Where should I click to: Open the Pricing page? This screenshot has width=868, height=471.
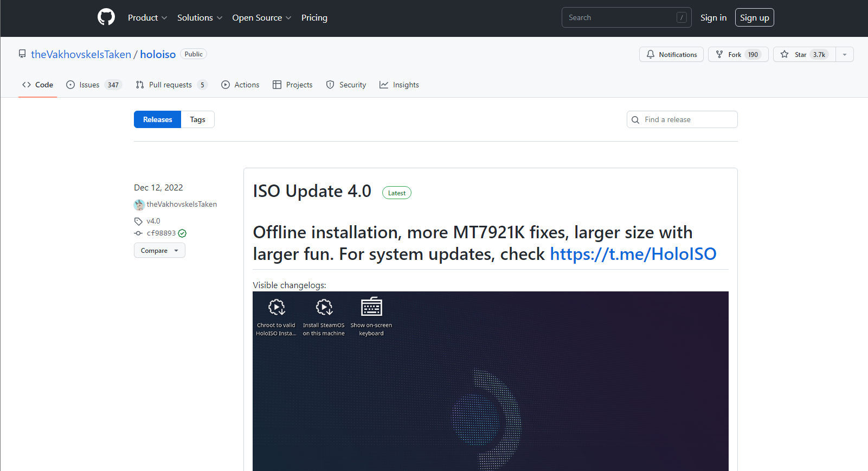click(x=314, y=17)
